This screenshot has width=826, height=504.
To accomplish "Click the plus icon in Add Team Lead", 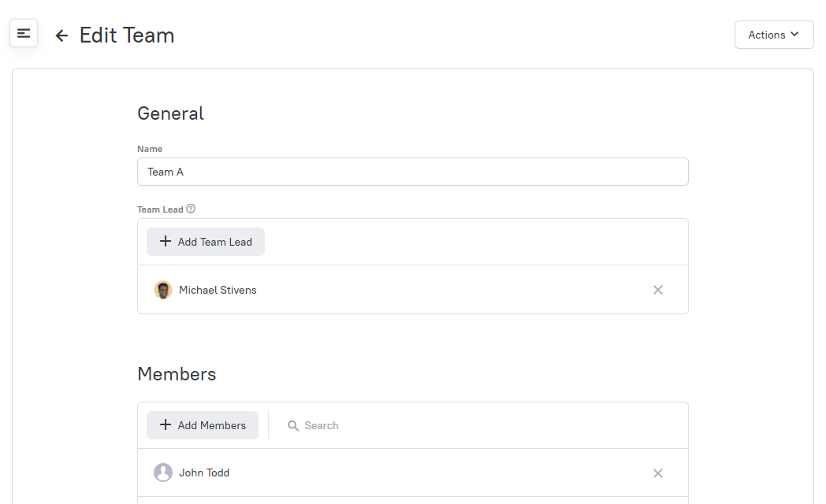I will pyautogui.click(x=166, y=242).
